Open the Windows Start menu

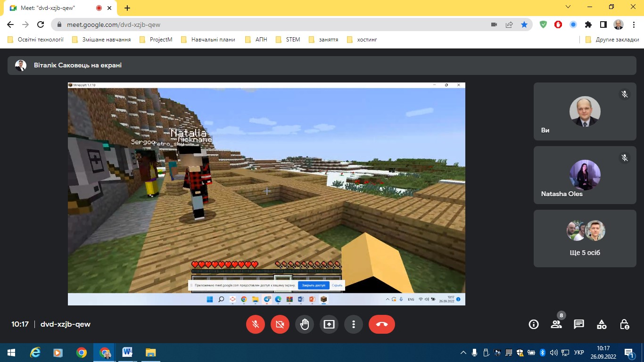pyautogui.click(x=11, y=353)
